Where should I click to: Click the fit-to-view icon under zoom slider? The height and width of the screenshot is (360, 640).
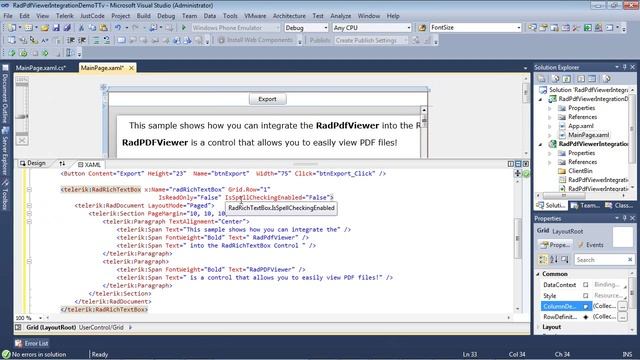click(22, 140)
